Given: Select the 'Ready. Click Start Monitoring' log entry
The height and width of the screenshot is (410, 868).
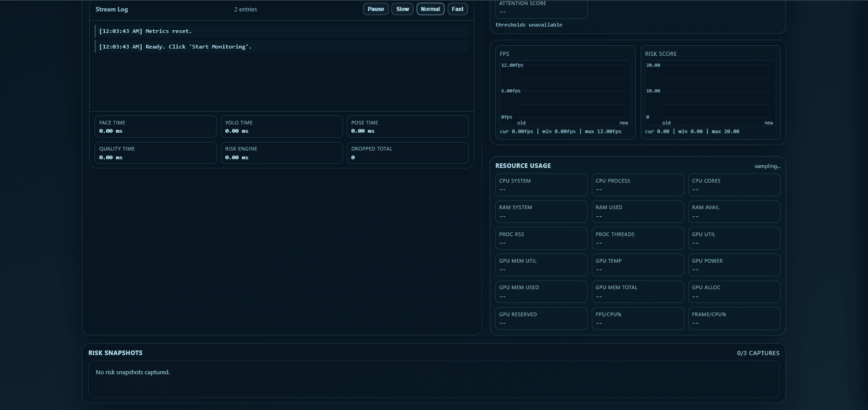Looking at the screenshot, I should point(282,47).
